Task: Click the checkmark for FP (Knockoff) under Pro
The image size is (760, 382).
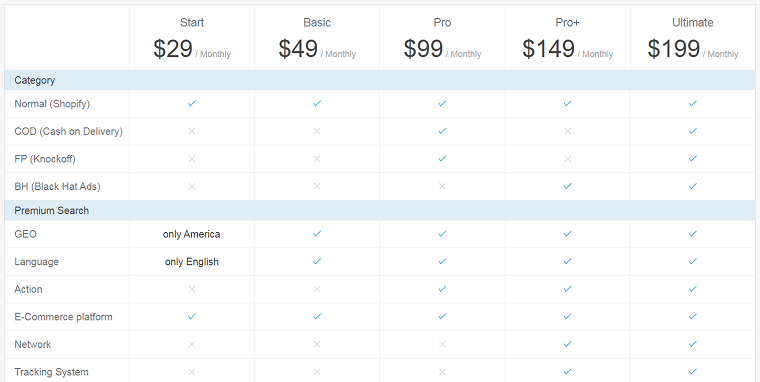Action: click(x=442, y=159)
